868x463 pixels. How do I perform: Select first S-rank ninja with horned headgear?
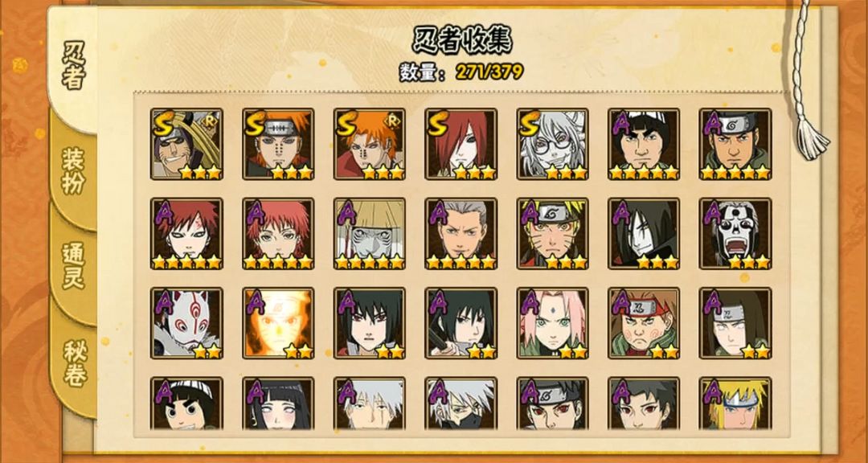tap(186, 144)
